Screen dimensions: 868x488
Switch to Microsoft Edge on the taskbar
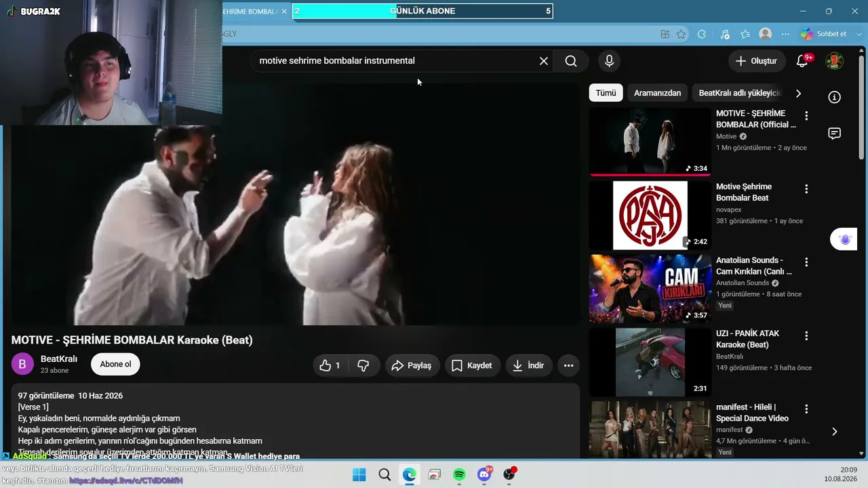[x=410, y=474]
